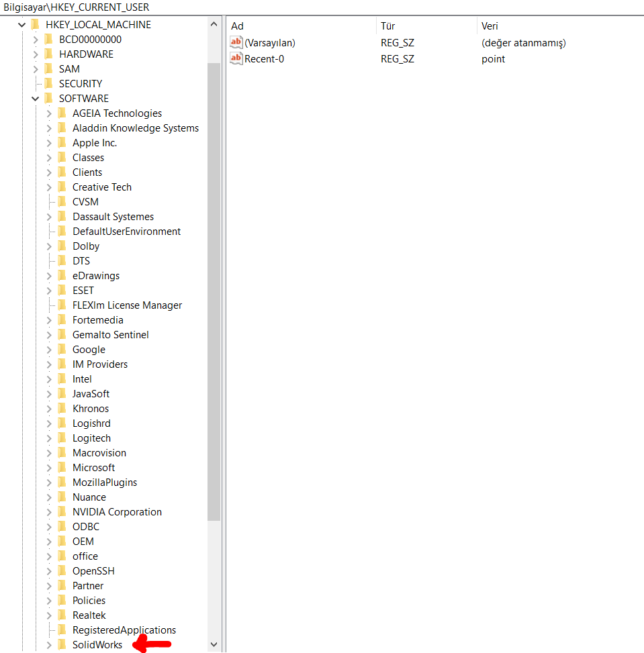Click the (Varsayılan) default value icon

tap(236, 43)
